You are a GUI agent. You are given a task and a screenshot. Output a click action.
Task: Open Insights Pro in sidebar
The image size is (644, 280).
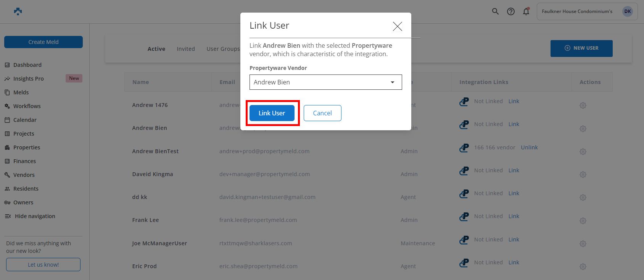29,79
